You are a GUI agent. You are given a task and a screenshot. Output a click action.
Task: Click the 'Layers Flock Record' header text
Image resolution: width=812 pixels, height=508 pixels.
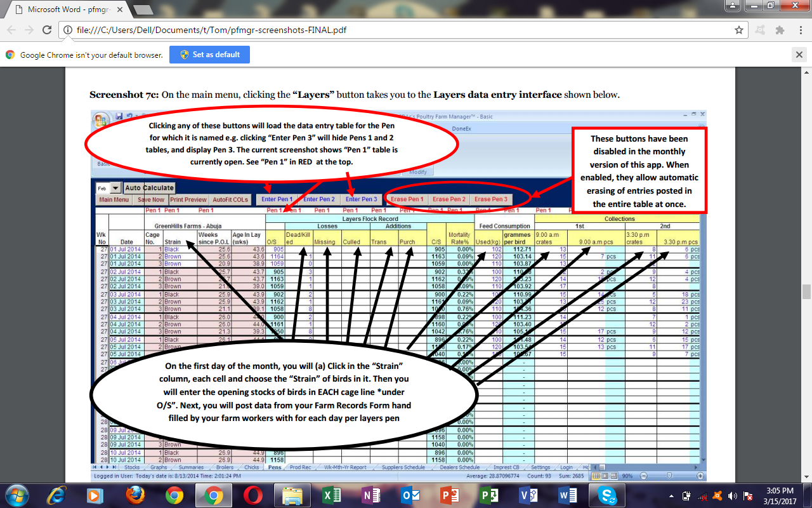[x=369, y=218]
